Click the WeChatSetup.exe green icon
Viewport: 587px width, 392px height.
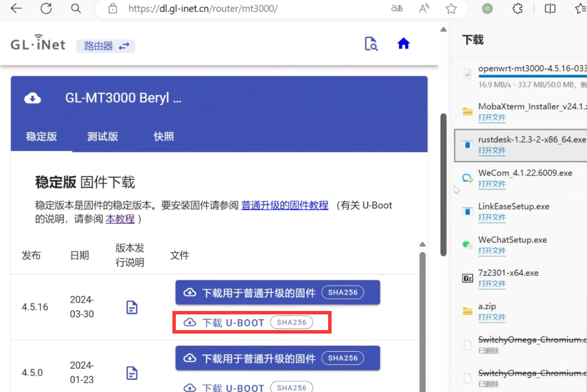tap(467, 244)
